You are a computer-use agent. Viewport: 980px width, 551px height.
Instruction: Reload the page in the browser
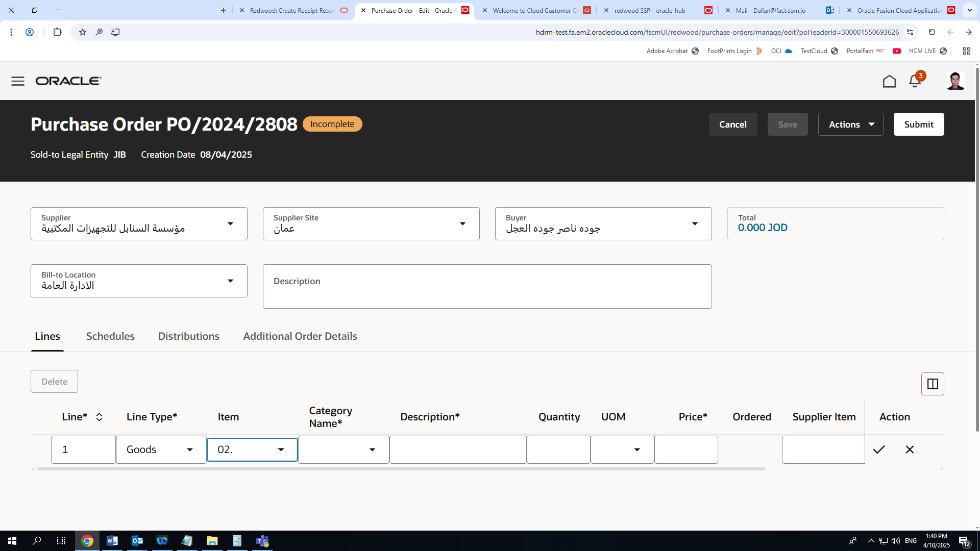932,32
